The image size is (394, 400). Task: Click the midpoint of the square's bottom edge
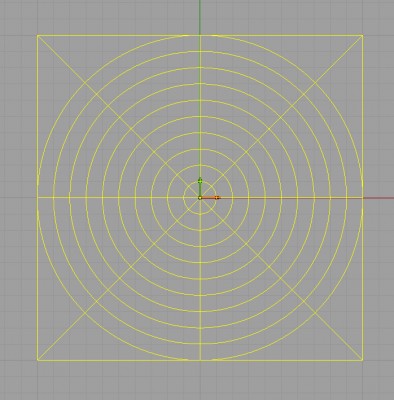[x=200, y=360]
